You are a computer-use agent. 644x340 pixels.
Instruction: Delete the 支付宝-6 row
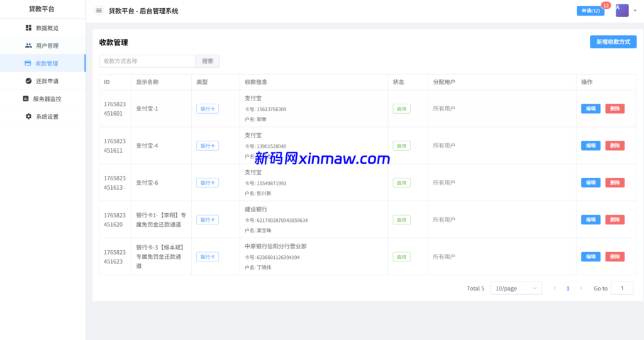pyautogui.click(x=615, y=182)
